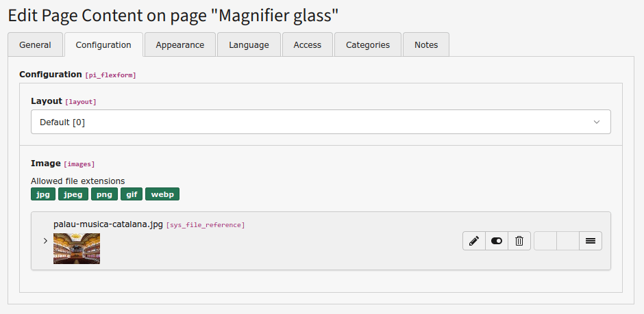Expand the palau-musica-catalana.jpg record
644x314 pixels.
pyautogui.click(x=45, y=241)
